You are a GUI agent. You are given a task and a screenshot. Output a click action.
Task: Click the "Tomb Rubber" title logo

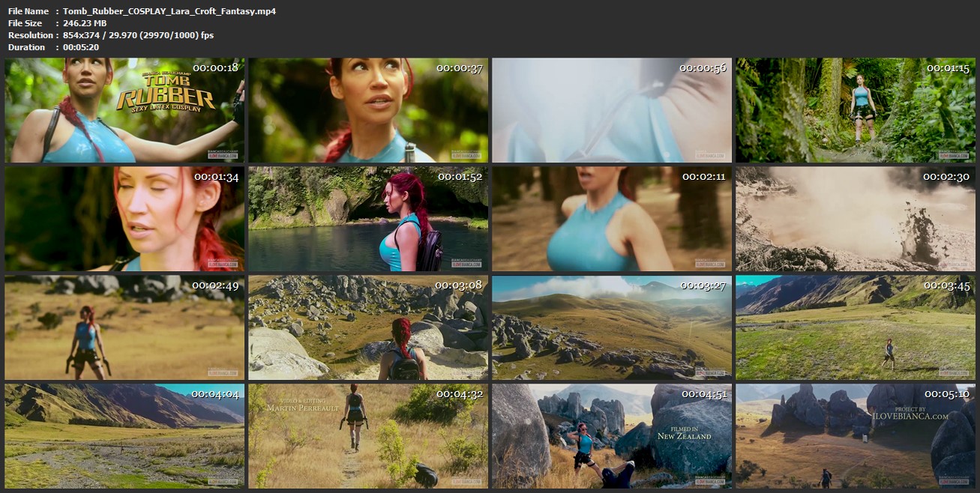[x=166, y=94]
